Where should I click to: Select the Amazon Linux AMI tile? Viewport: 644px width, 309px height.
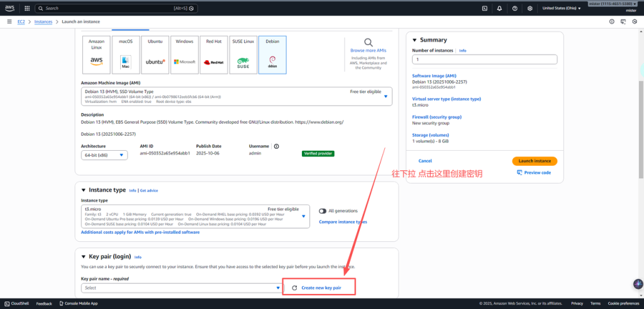tap(96, 55)
